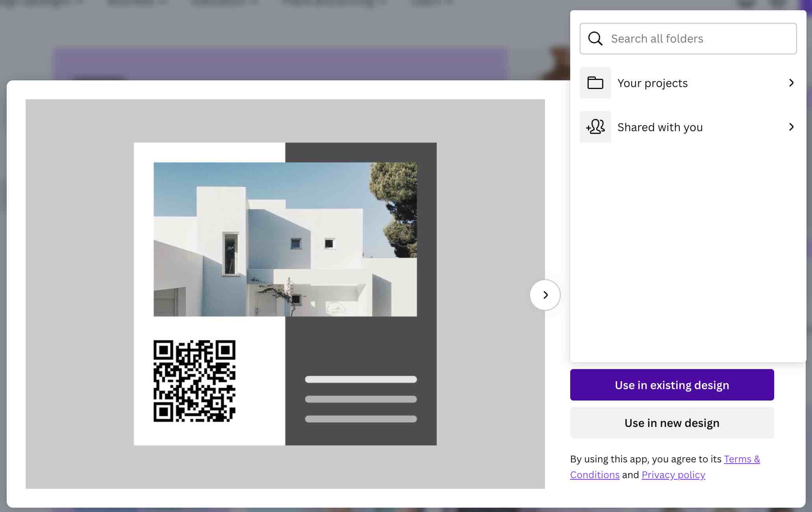
Task: Click the Shared with you group icon
Action: point(595,126)
